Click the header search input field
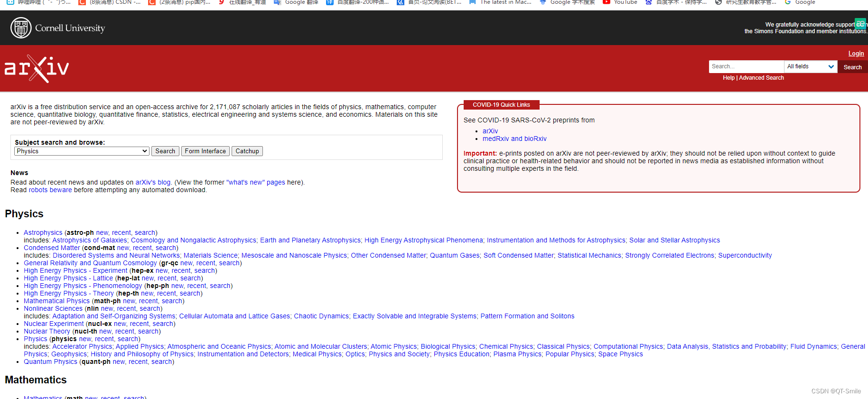Image resolution: width=868 pixels, height=399 pixels. click(746, 66)
